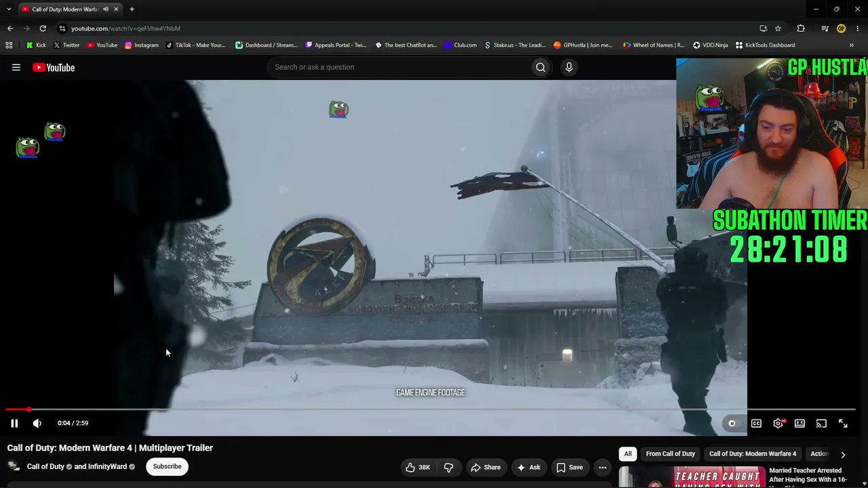This screenshot has width=868, height=488.
Task: Subscribe to the channel
Action: coord(167,466)
